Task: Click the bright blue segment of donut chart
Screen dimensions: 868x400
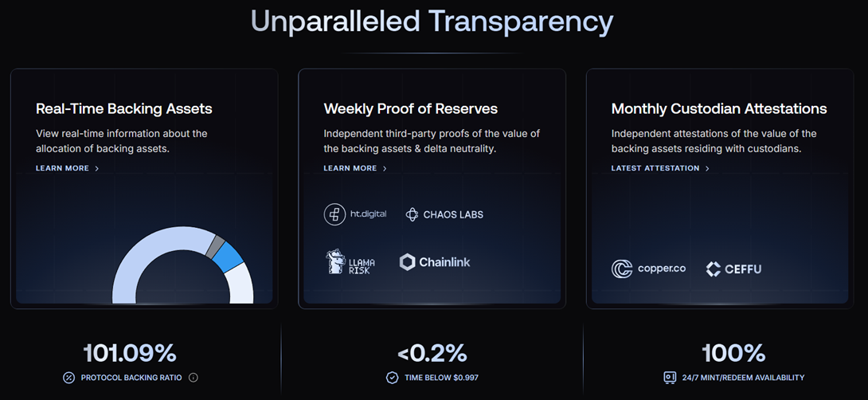Action: [228, 257]
